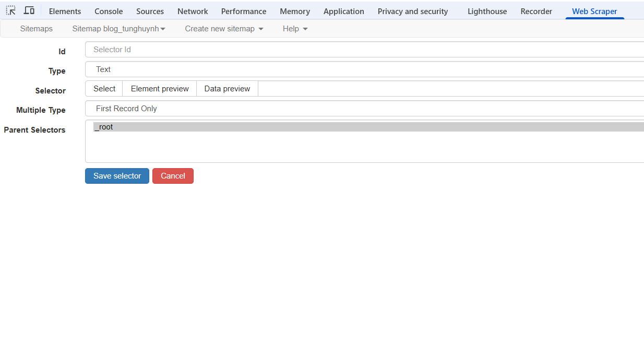Screen dimensions: 644x343
Task: Open the Sitemaps menu item
Action: point(37,29)
